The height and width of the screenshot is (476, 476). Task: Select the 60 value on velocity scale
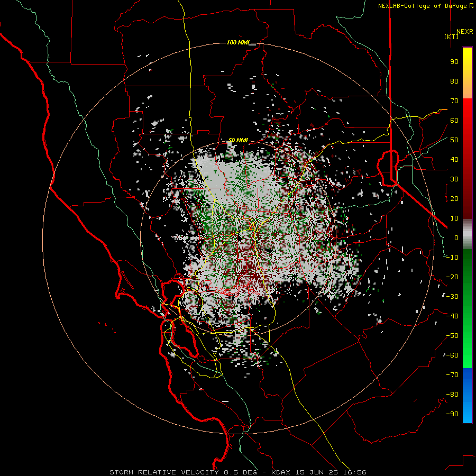454,120
